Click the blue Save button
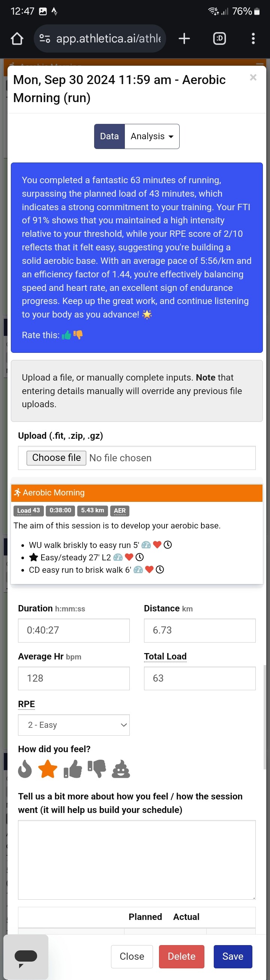Image resolution: width=270 pixels, height=980 pixels. tap(233, 956)
